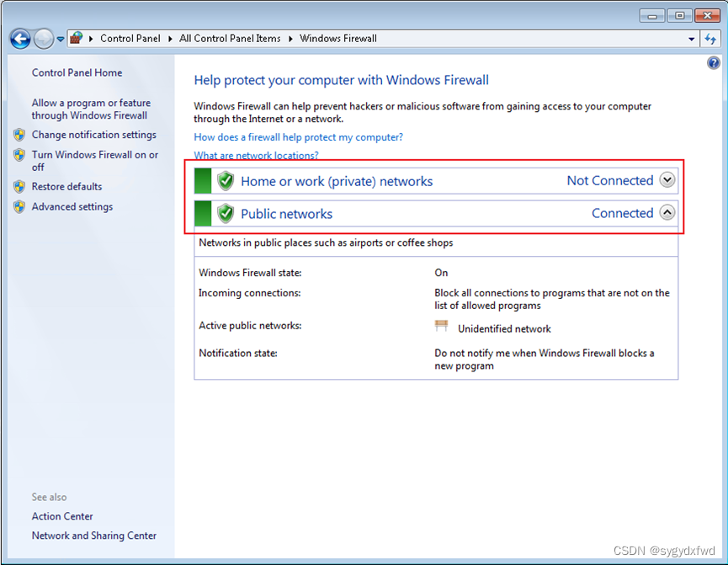Click green shield icon for private networks
Image resolution: width=728 pixels, height=565 pixels.
(226, 181)
